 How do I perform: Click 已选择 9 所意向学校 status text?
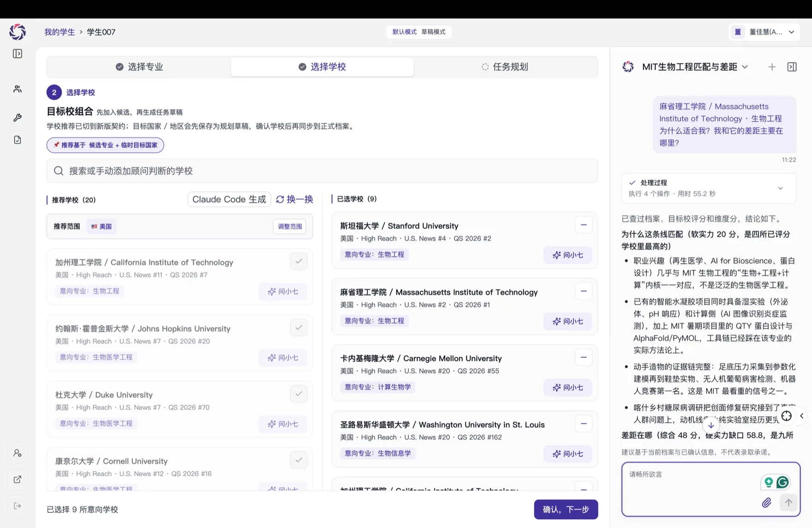coord(82,510)
